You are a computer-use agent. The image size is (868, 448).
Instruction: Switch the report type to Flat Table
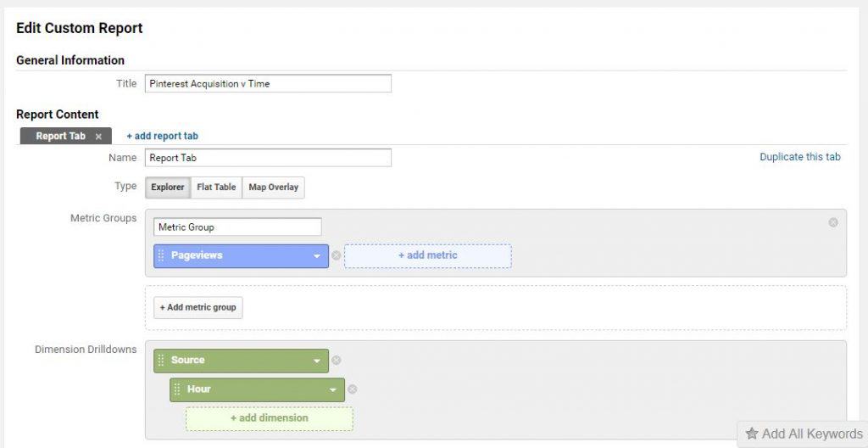pos(216,188)
